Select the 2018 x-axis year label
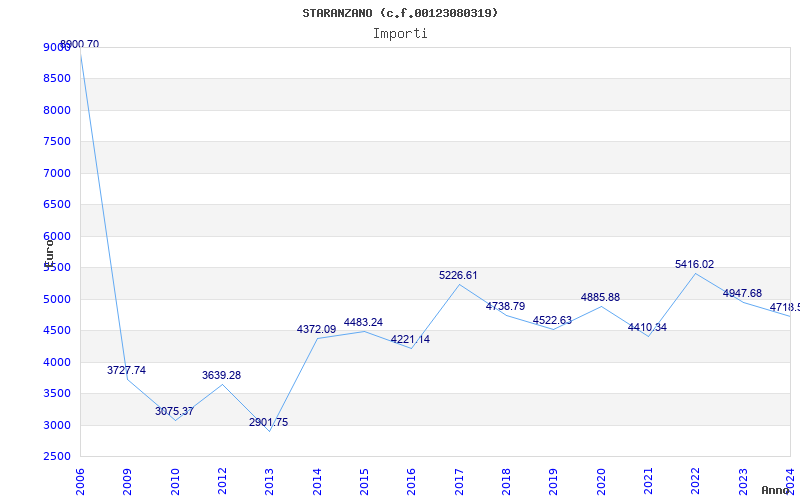The width and height of the screenshot is (800, 500). pyautogui.click(x=506, y=481)
